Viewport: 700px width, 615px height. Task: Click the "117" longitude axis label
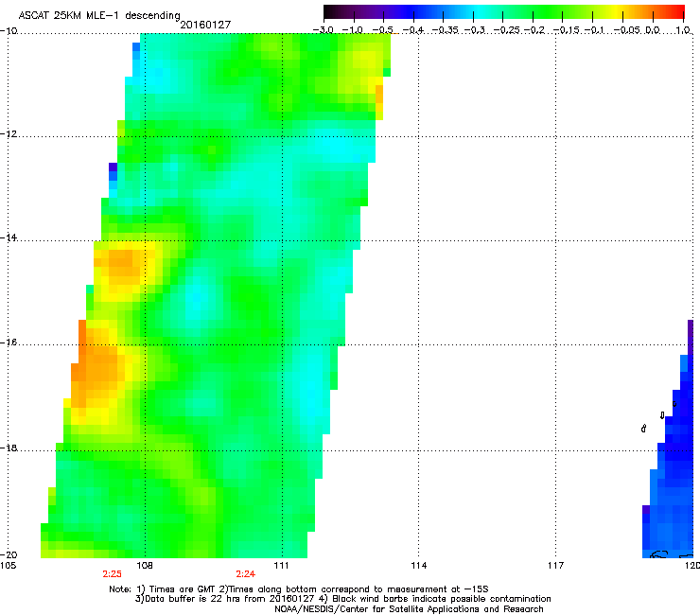pyautogui.click(x=555, y=566)
